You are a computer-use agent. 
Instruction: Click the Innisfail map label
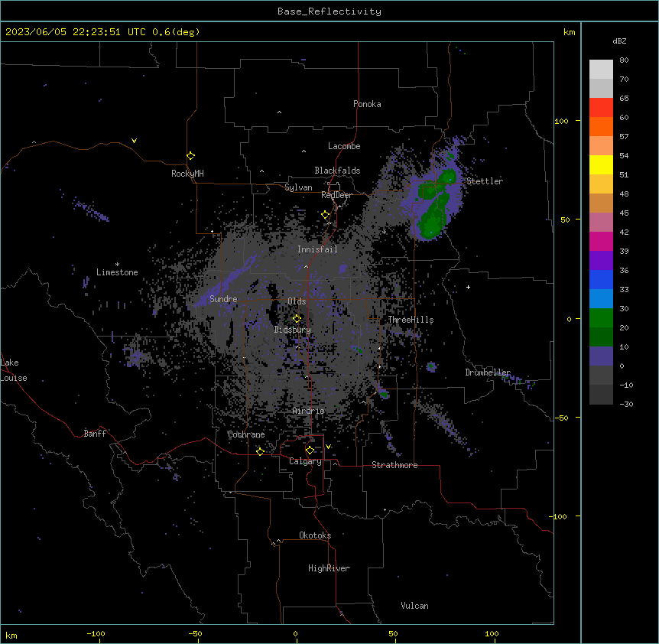317,249
